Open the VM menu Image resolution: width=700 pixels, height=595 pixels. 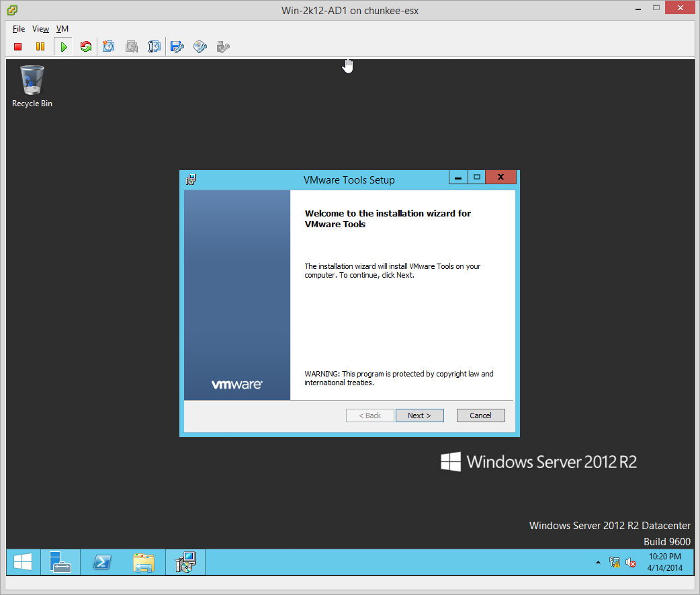[62, 29]
